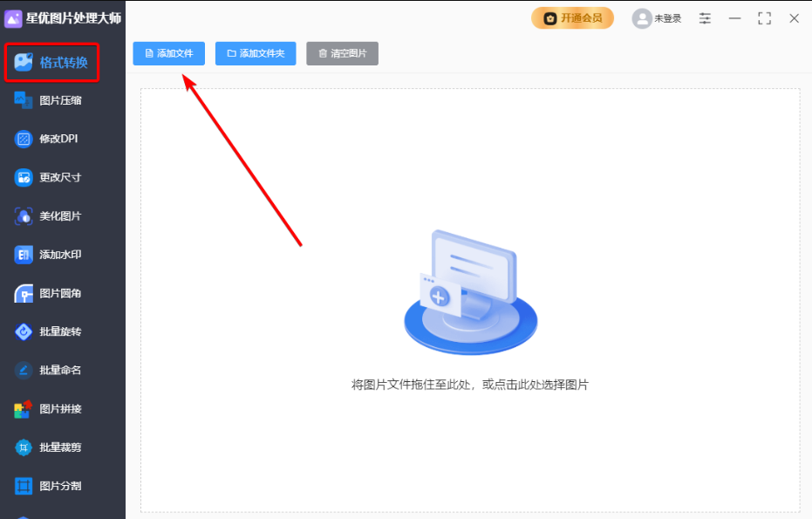The width and height of the screenshot is (812, 519).
Task: Close the application window
Action: click(794, 18)
